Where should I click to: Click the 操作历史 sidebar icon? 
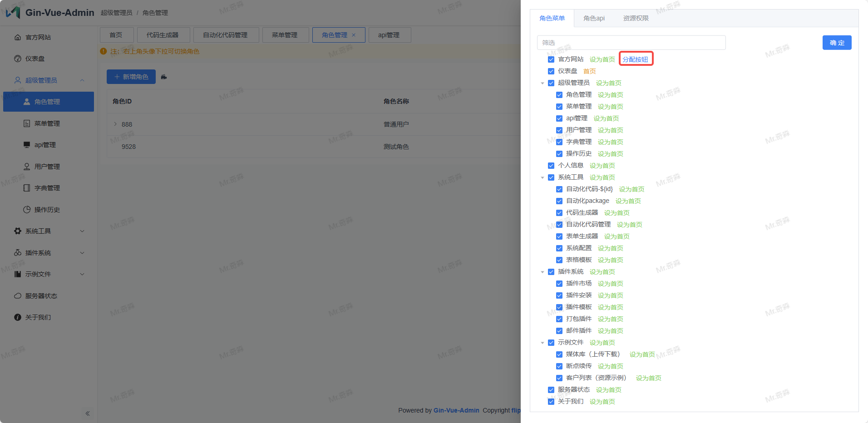[27, 210]
